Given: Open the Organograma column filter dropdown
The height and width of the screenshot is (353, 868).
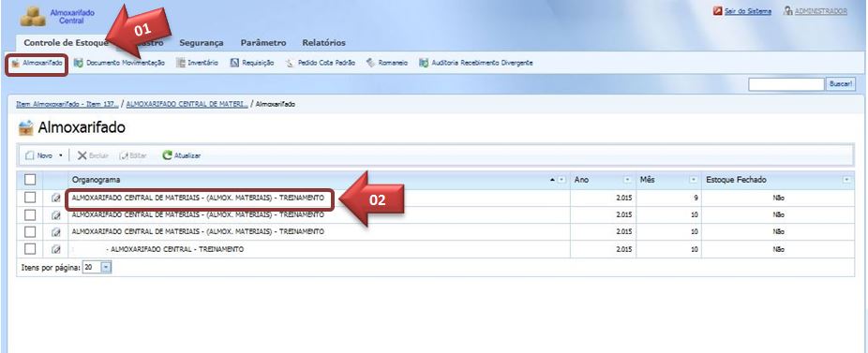Looking at the screenshot, I should (x=561, y=180).
